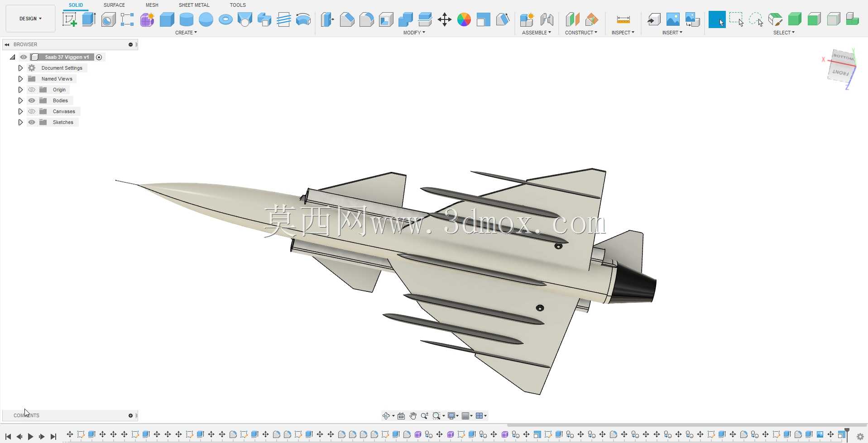Click the Pan hand icon
868x443 pixels.
pos(413,416)
